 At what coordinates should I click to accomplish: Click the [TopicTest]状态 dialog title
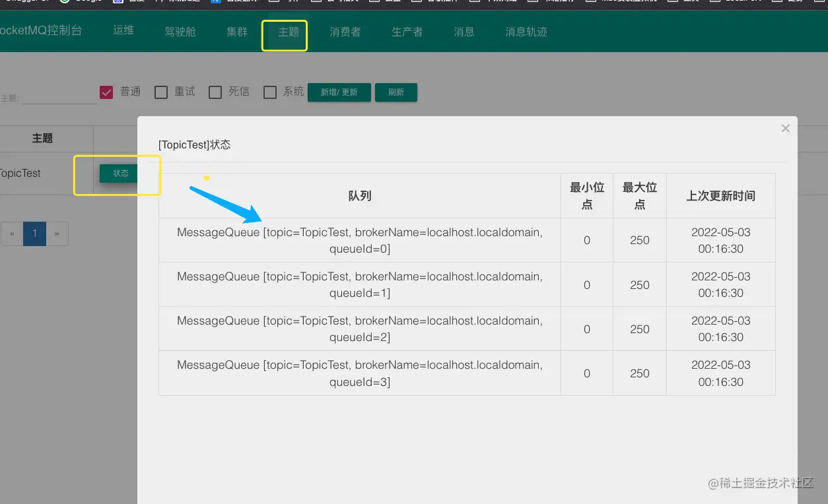click(x=195, y=144)
